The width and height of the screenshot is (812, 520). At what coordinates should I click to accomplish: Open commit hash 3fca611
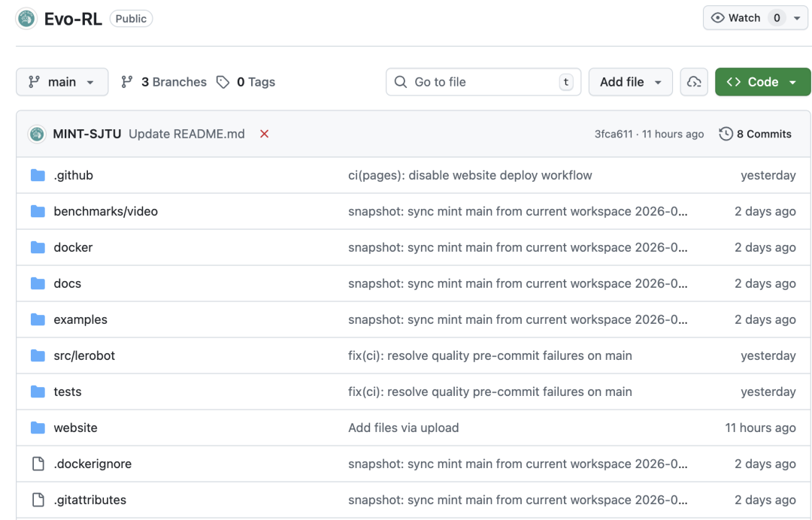point(614,134)
